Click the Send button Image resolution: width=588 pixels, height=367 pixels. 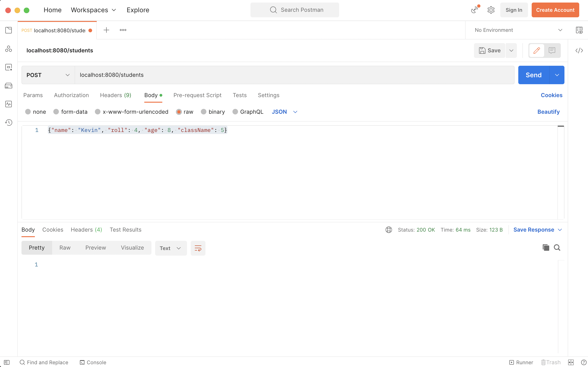[533, 75]
